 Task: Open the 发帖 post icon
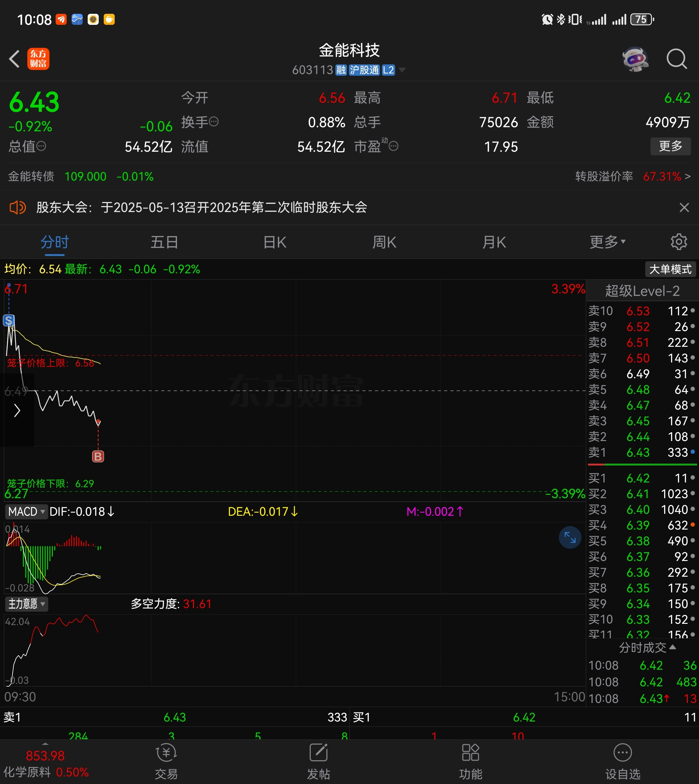click(318, 762)
